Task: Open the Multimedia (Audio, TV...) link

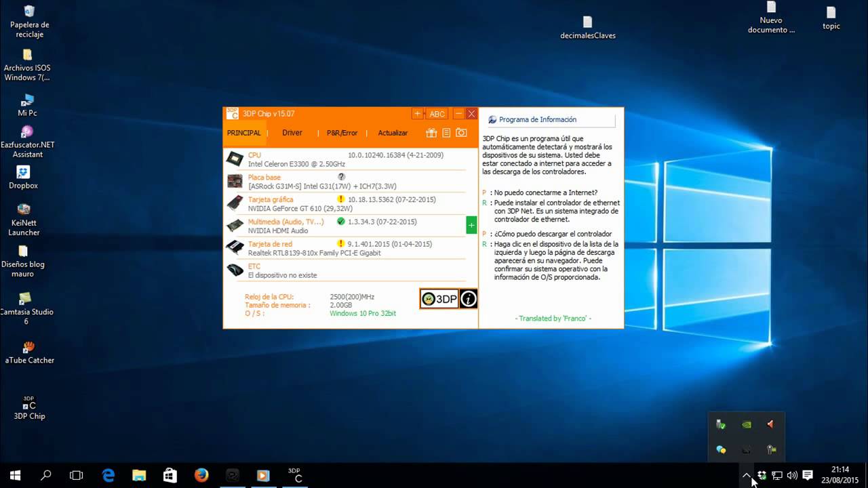Action: (x=285, y=222)
